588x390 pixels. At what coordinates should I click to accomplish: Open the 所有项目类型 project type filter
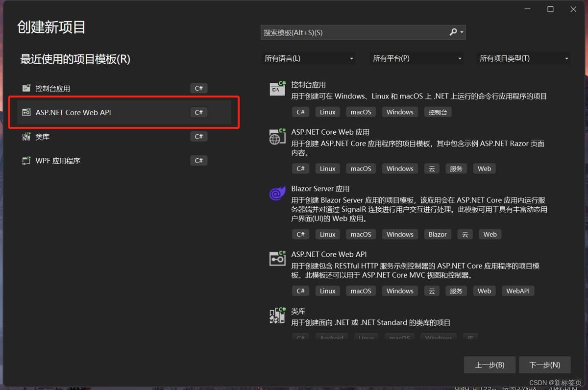[x=524, y=58]
